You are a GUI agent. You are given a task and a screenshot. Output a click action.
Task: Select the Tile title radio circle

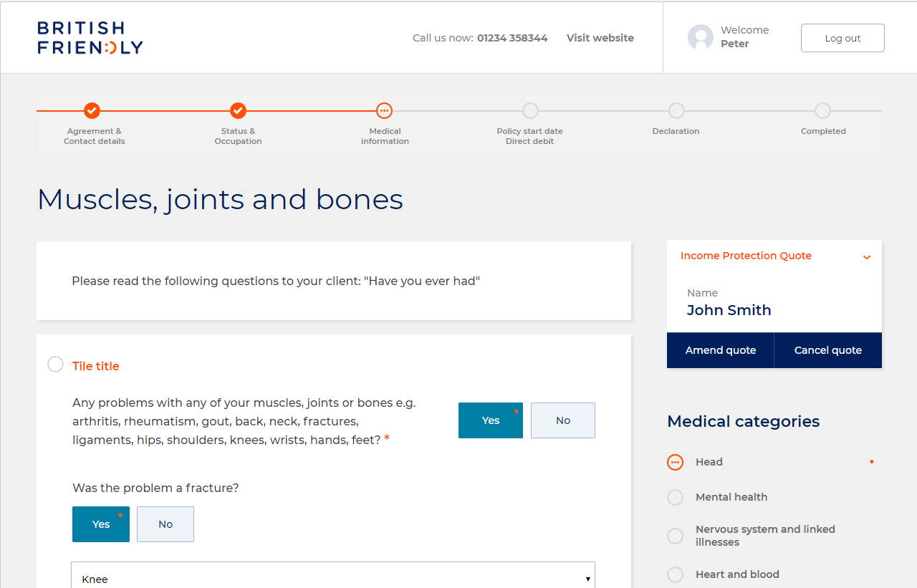(x=56, y=365)
